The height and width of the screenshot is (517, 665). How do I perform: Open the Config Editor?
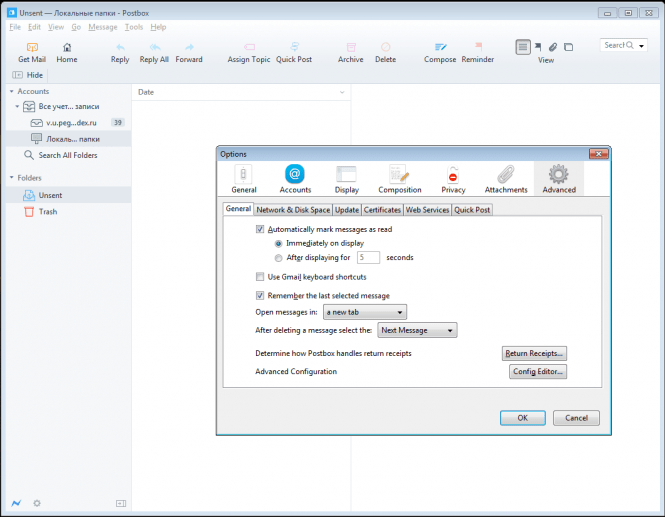coord(538,372)
